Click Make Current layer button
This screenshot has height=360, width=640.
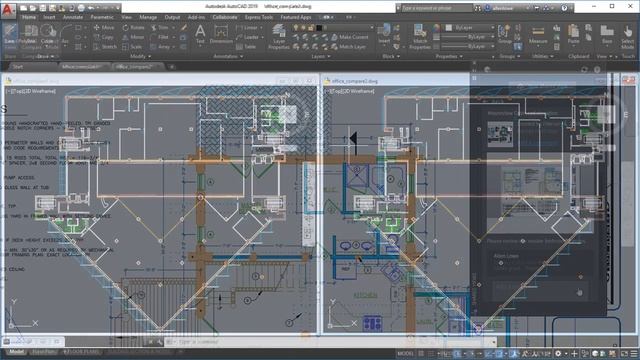point(350,37)
